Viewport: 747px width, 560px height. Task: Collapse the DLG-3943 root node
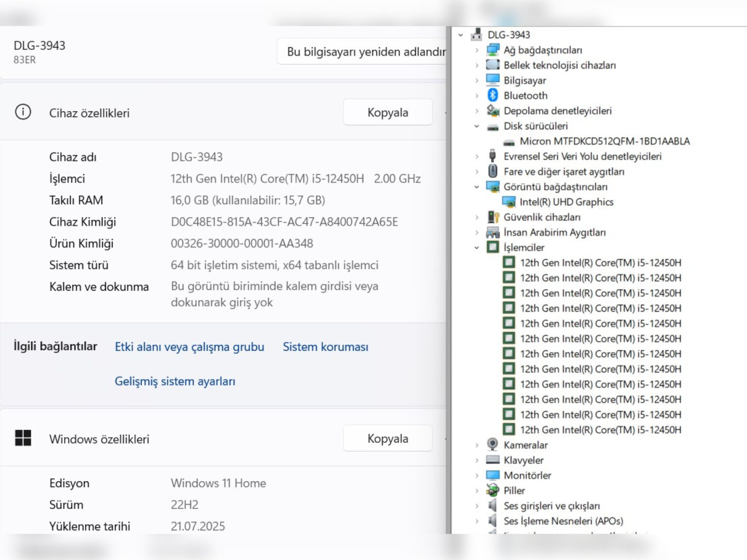tap(461, 35)
